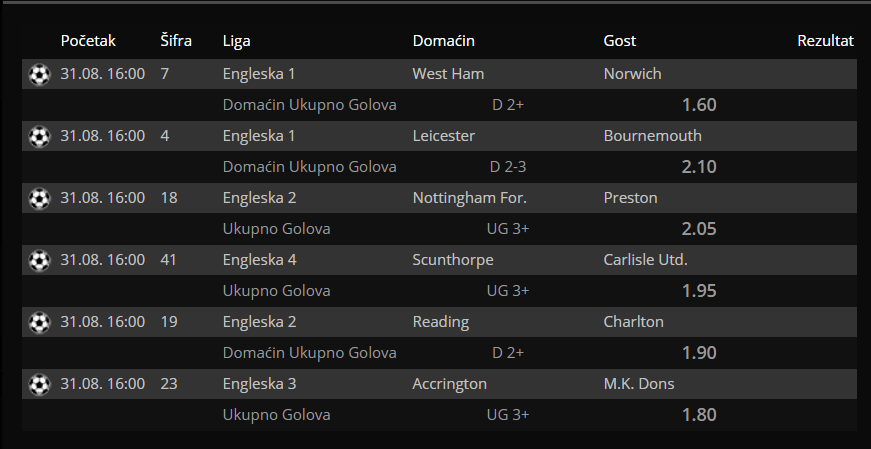Select the 1.80 odds for Accrington
Screen dimensions: 871x449
tap(699, 415)
